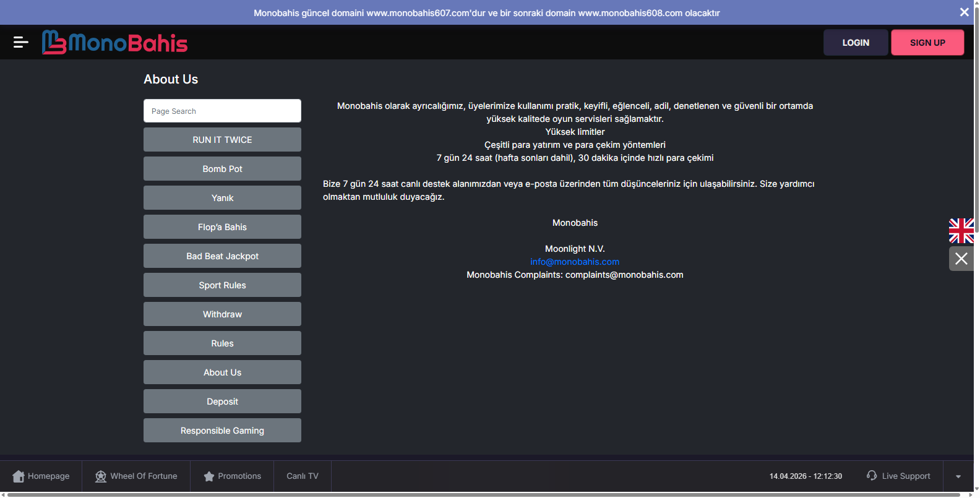
Task: Select About Us in the sidebar
Action: pos(222,372)
